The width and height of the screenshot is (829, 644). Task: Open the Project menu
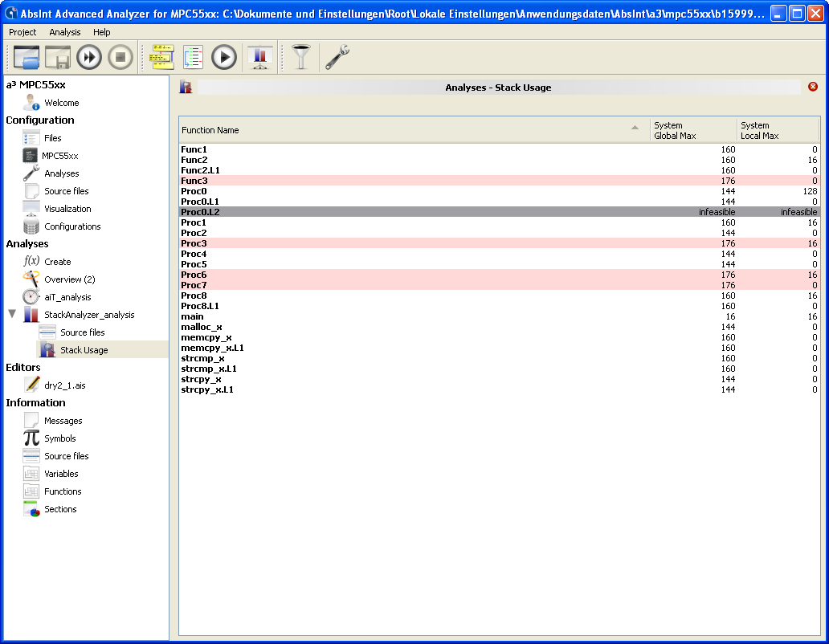tap(22, 32)
